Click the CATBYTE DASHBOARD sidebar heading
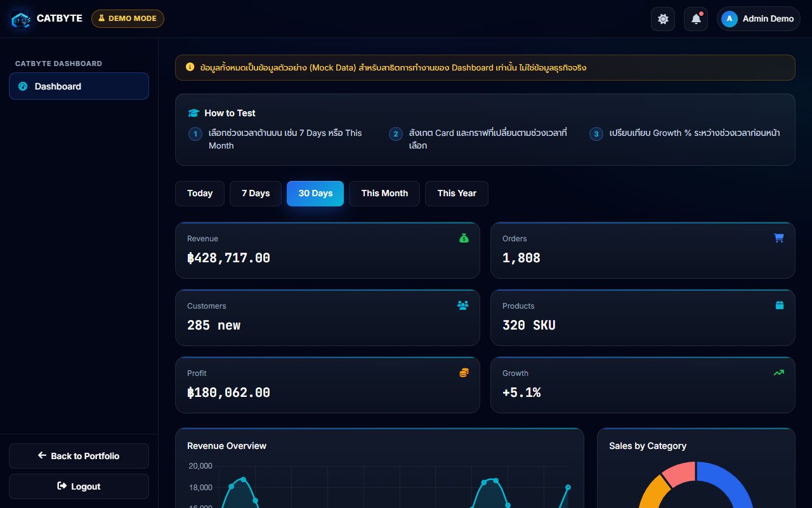Image resolution: width=812 pixels, height=508 pixels. point(58,63)
